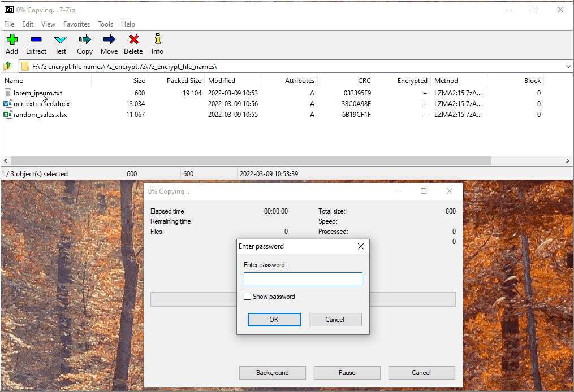Click the Move toolbar icon
This screenshot has width=574, height=392.
[109, 40]
